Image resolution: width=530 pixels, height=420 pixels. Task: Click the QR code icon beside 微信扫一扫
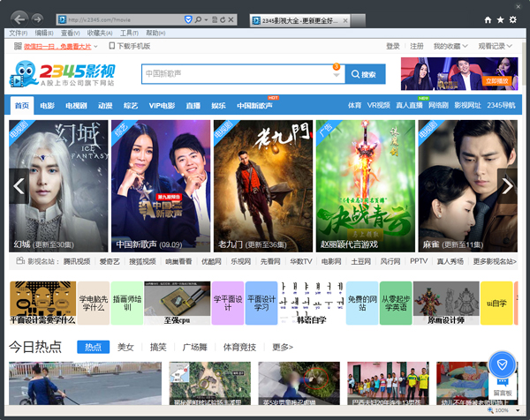click(x=18, y=46)
